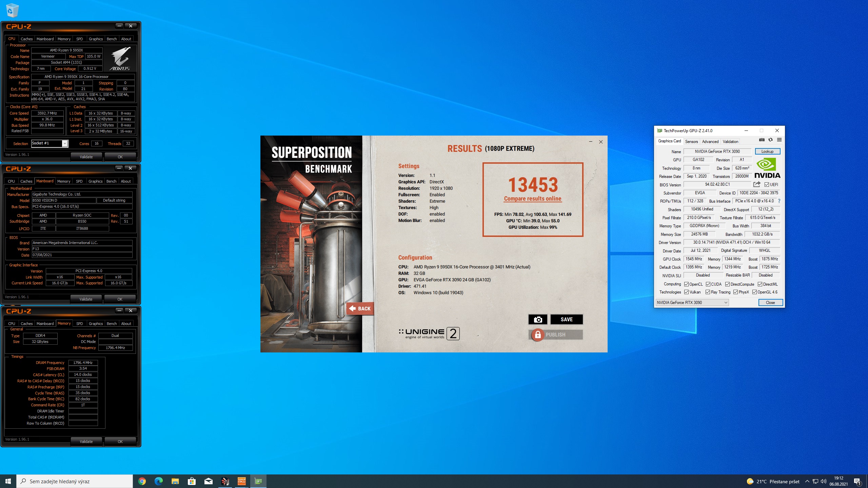Click Validate in the middle CPU-Z window
Viewport: 868px width, 488px height.
click(86, 299)
